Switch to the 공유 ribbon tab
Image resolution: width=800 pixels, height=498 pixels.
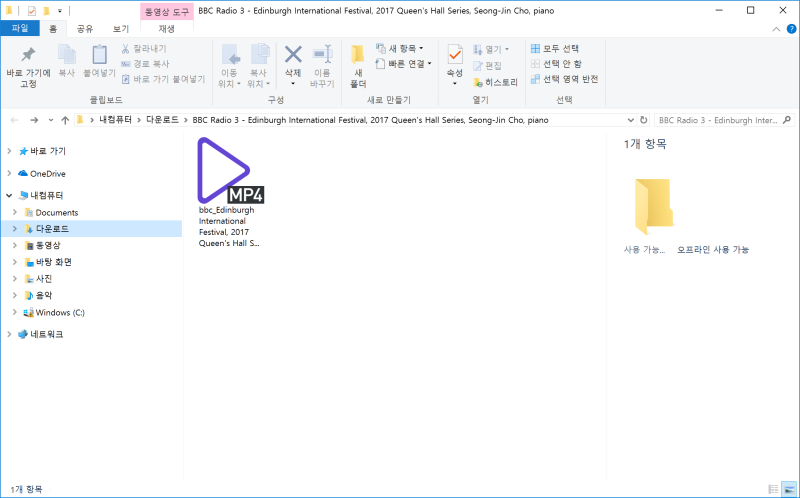[x=85, y=29]
